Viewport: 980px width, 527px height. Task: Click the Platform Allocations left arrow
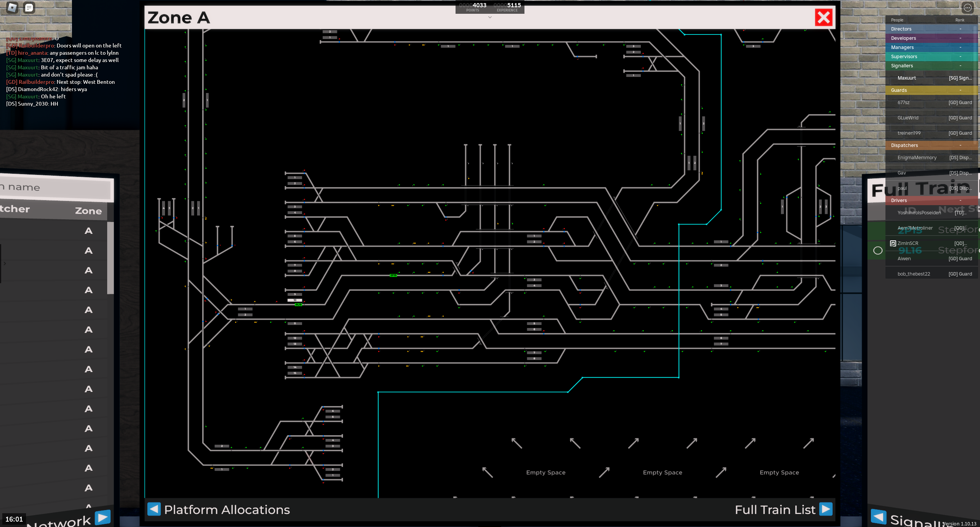pyautogui.click(x=154, y=509)
